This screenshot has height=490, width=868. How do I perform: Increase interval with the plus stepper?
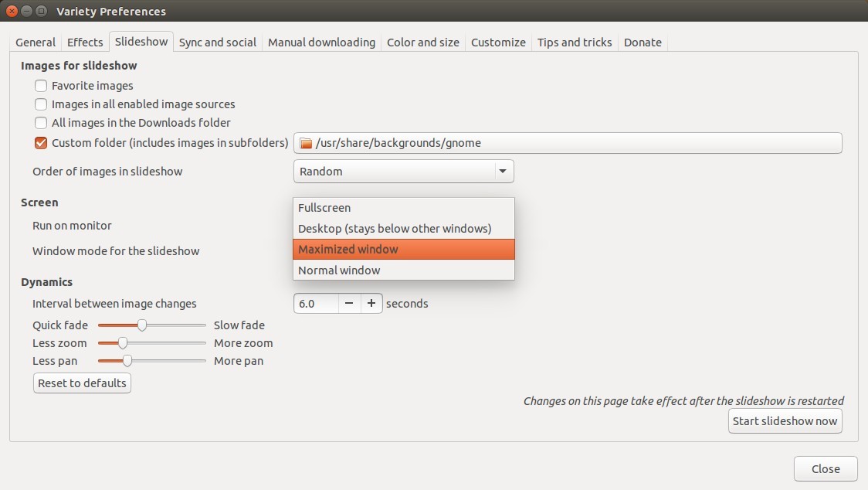(x=371, y=303)
